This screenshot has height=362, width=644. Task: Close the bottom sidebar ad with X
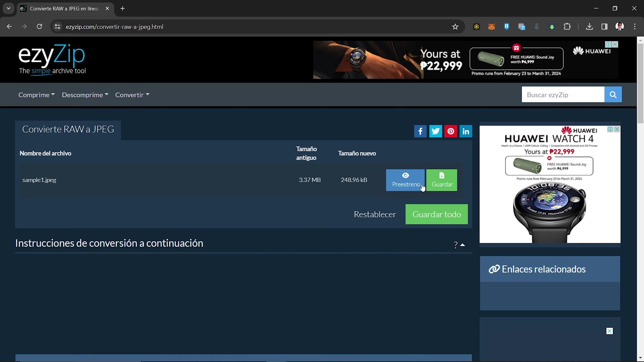609,331
